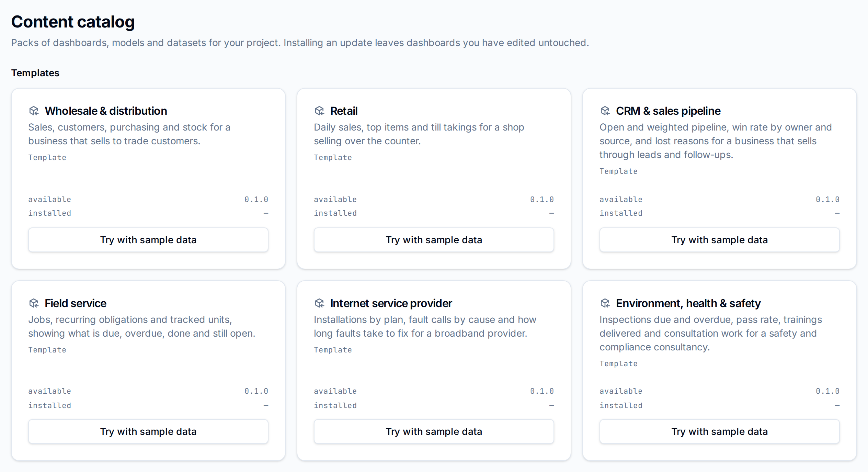Click the 0.1.0 version in Environment card
Viewport: 868px width, 472px height.
[x=827, y=391]
